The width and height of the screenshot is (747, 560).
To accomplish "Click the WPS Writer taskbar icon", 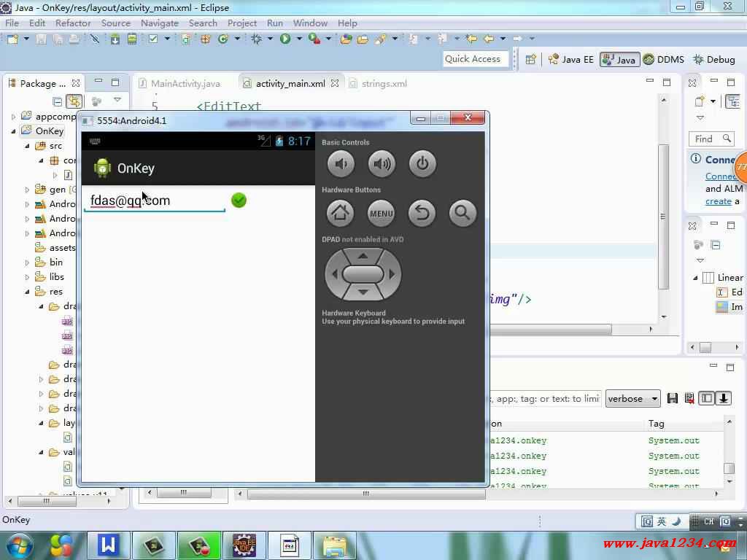I will pos(108,545).
